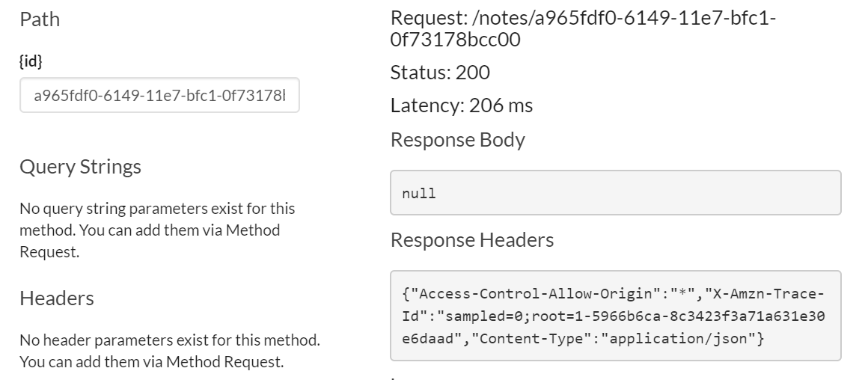Click the {id} path parameter input field
Viewport: 868px width, 380px height.
point(159,95)
